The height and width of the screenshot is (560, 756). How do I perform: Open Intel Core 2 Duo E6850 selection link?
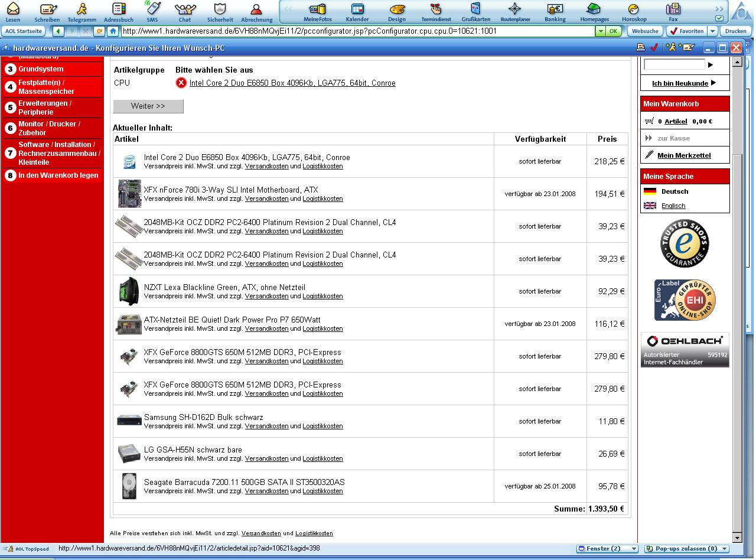[292, 83]
